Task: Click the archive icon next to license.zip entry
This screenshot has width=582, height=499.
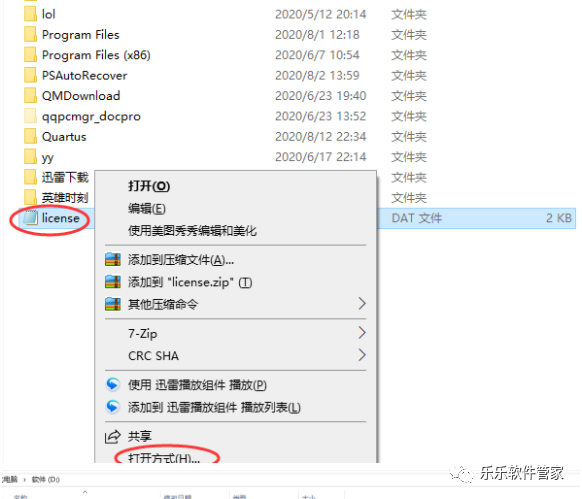Action: coord(113,282)
